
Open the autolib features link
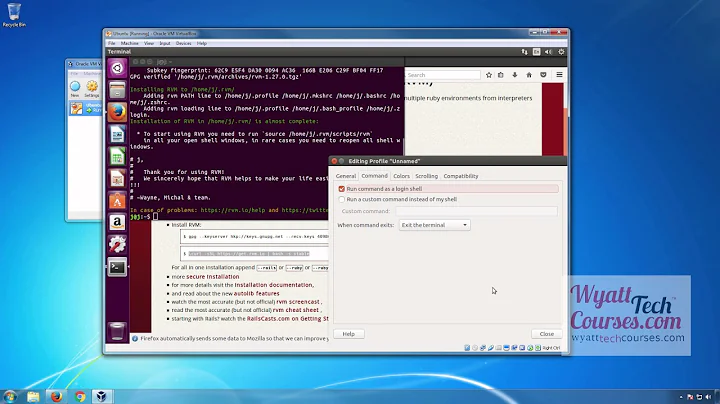tap(257, 293)
